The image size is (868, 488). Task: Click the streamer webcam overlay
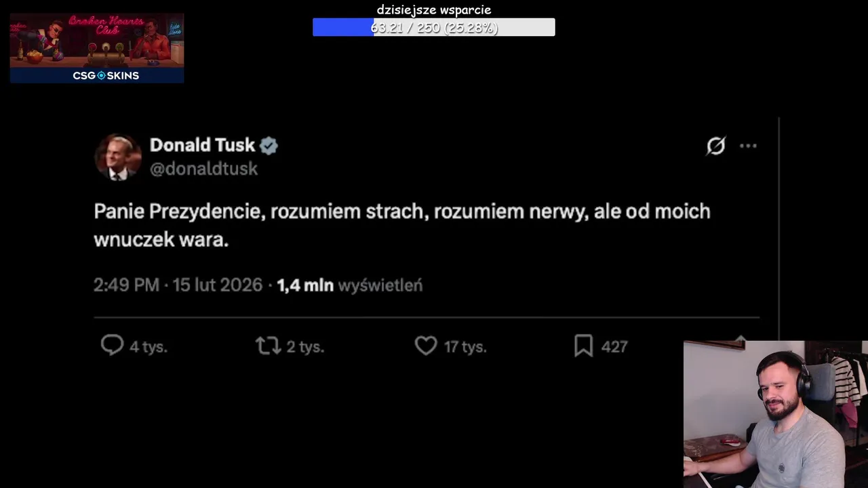click(x=775, y=413)
